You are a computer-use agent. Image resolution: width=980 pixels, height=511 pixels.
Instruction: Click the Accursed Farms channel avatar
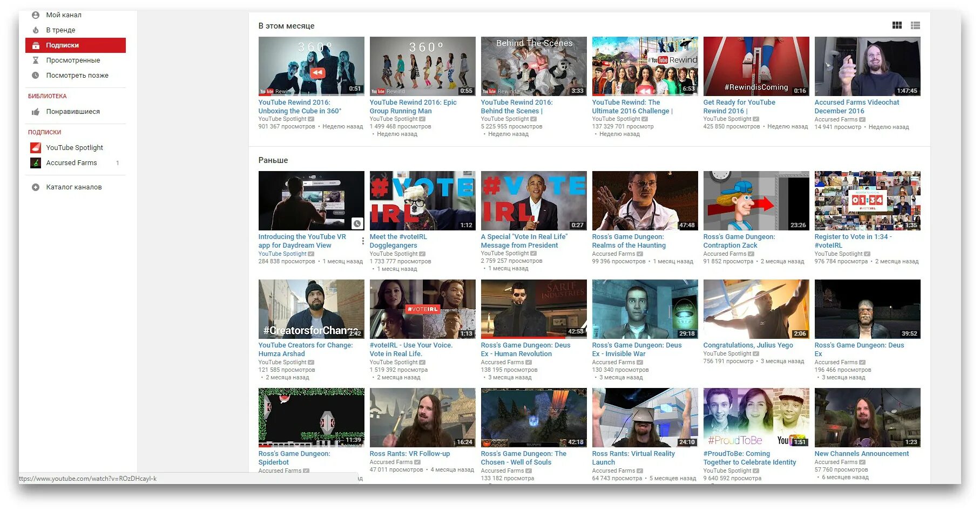click(36, 162)
